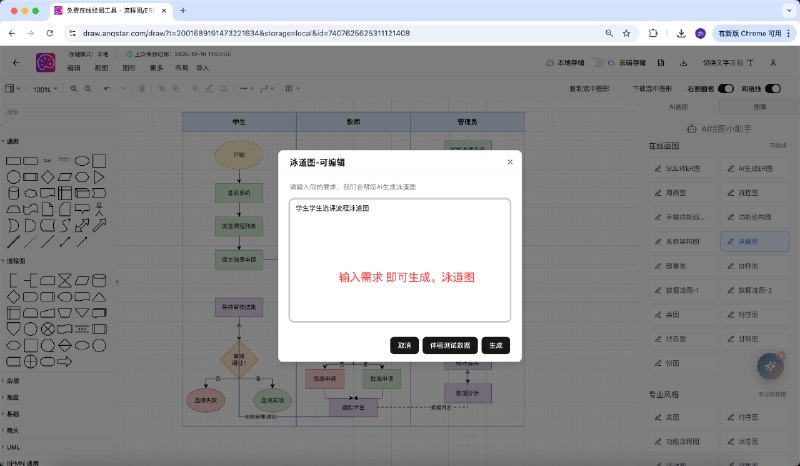800x466 pixels.
Task: Toggle the 网格线 switch
Action: [772, 89]
